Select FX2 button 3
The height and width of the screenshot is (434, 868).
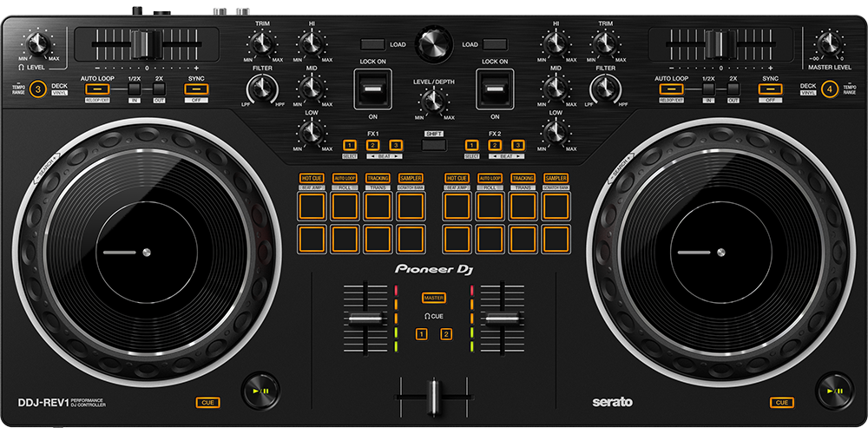(x=517, y=145)
